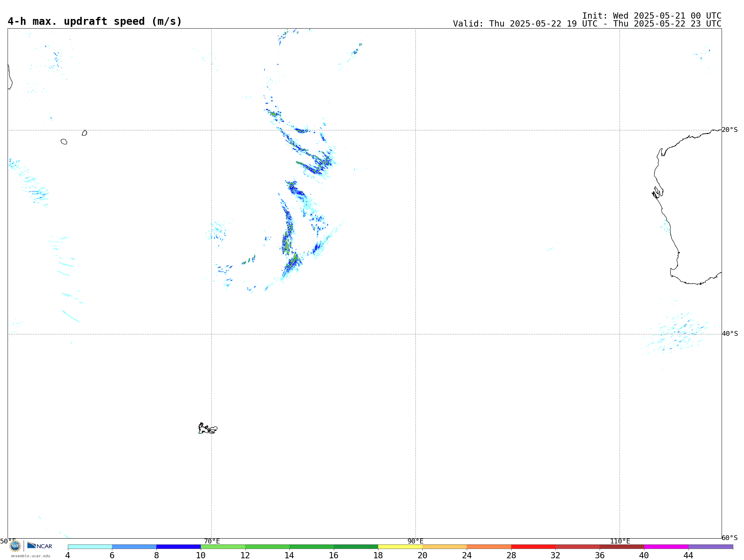This screenshot has height=560, width=744.
Task: Select the green 14-16 colorbar segment
Action: pyautogui.click(x=312, y=547)
